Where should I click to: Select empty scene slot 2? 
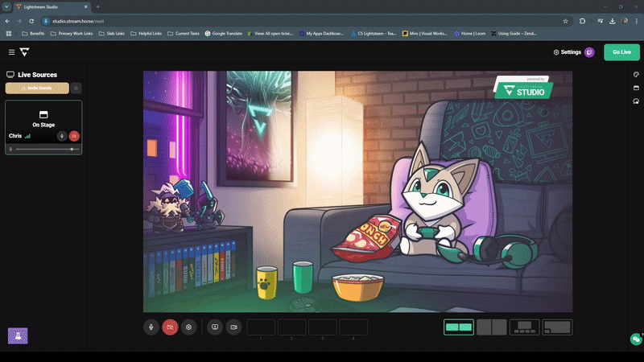pyautogui.click(x=291, y=327)
